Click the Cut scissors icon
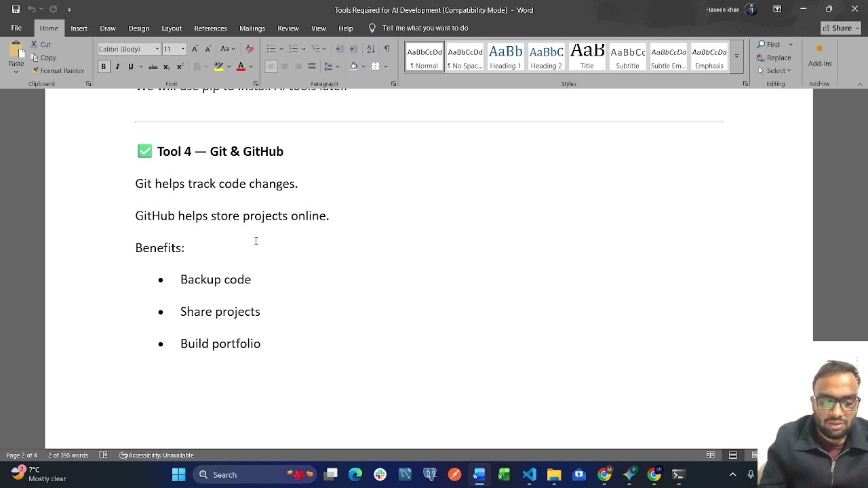Viewport: 868px width, 488px height. [34, 45]
